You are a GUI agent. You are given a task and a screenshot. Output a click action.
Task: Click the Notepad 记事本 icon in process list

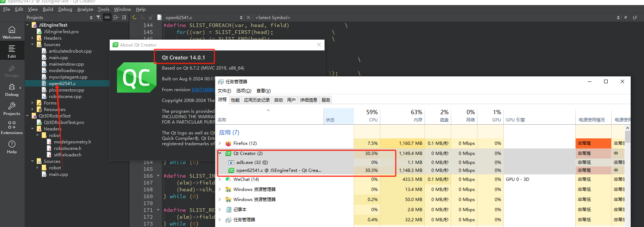click(x=228, y=210)
